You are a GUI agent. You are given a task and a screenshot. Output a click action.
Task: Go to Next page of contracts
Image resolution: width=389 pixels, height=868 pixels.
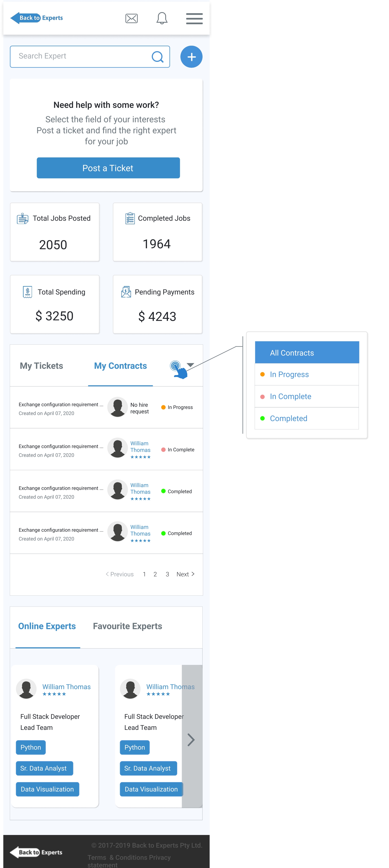[x=185, y=574]
